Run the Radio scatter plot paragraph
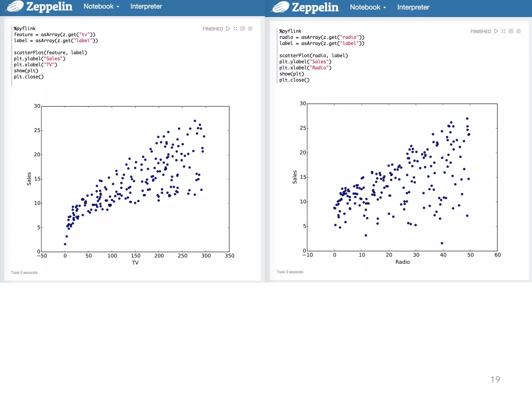Screen dimensions: 532x396 496,31
